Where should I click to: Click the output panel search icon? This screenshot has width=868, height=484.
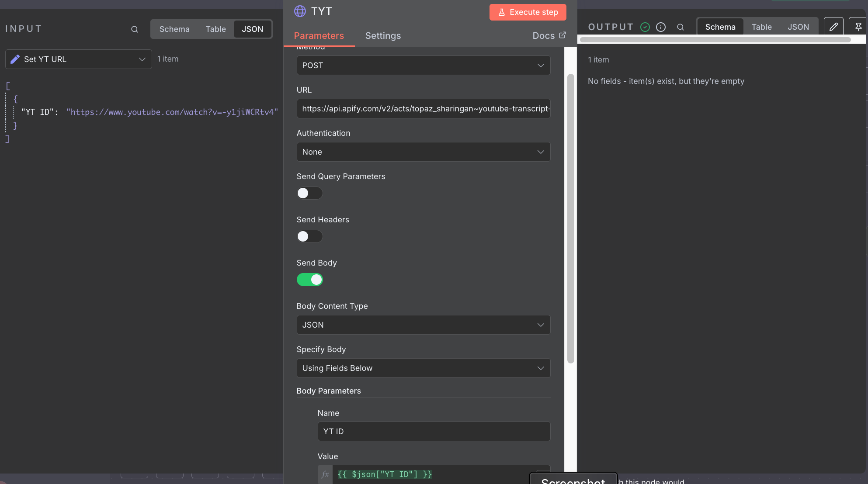681,27
